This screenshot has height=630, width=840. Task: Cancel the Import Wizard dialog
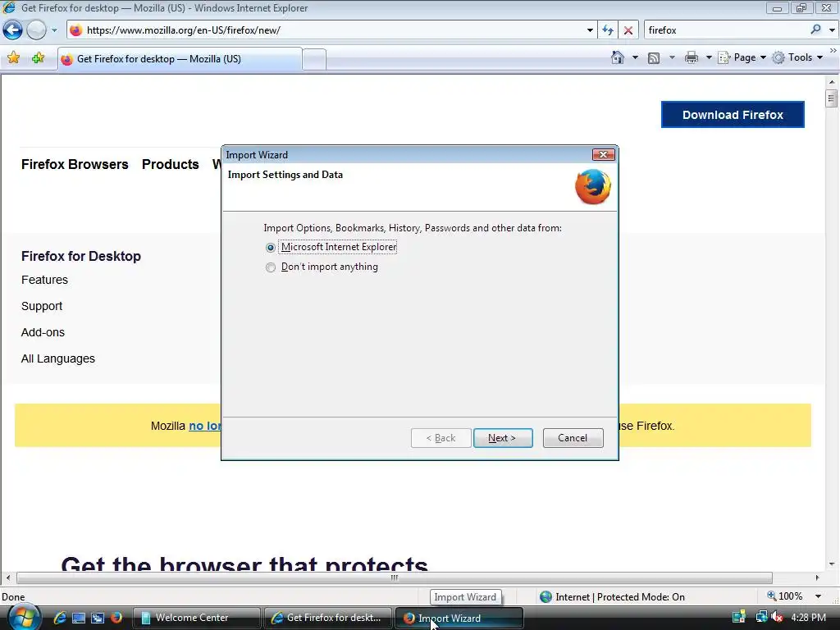point(573,438)
